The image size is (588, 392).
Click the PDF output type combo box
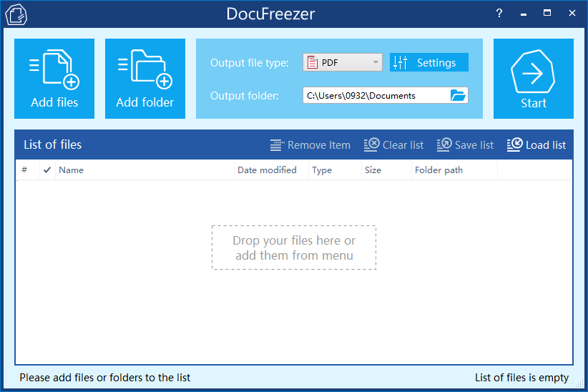(342, 63)
